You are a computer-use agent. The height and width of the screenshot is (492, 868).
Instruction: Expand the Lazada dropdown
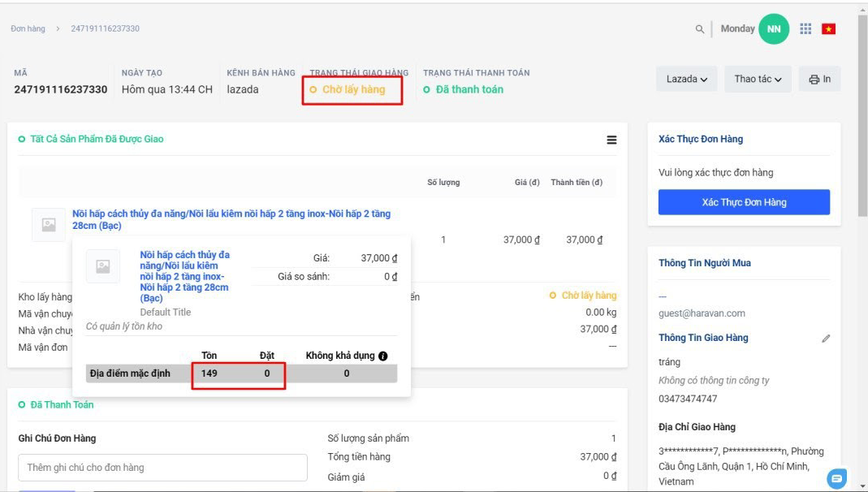click(x=687, y=80)
